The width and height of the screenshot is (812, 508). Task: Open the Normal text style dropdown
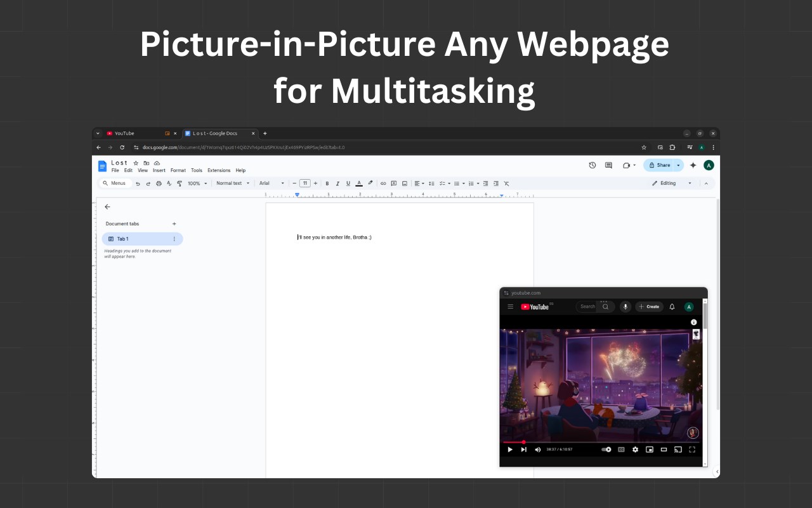pyautogui.click(x=232, y=184)
